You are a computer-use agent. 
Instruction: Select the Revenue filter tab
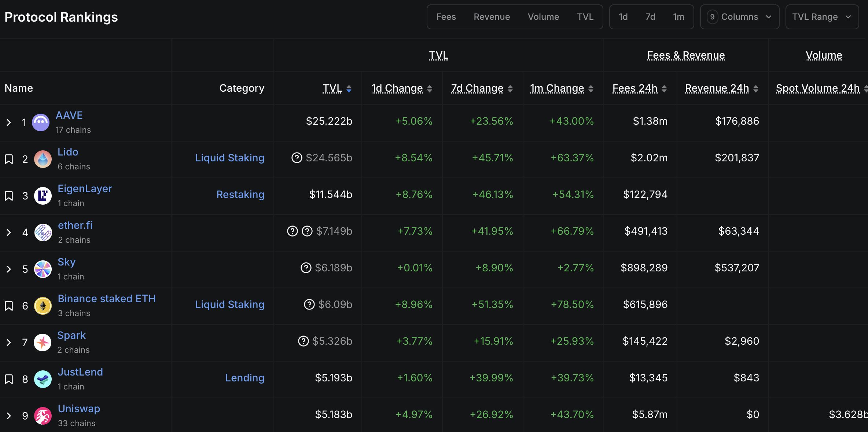point(492,17)
